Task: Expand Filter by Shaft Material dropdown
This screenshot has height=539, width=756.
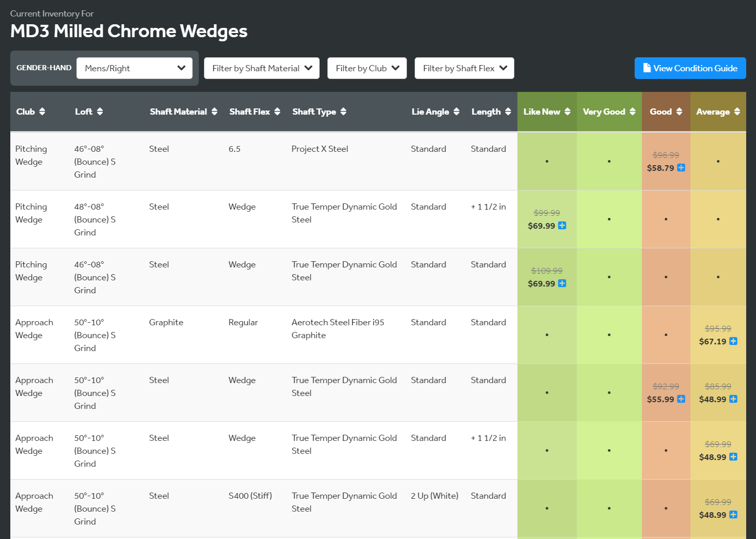Action: click(x=262, y=68)
